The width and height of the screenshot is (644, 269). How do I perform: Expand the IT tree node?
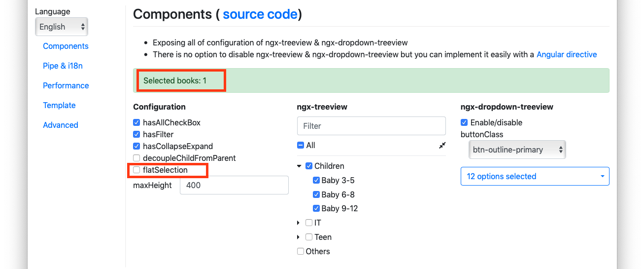299,223
